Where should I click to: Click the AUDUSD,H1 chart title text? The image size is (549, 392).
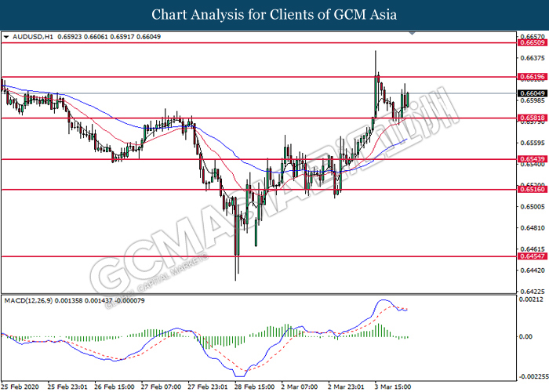click(x=33, y=37)
